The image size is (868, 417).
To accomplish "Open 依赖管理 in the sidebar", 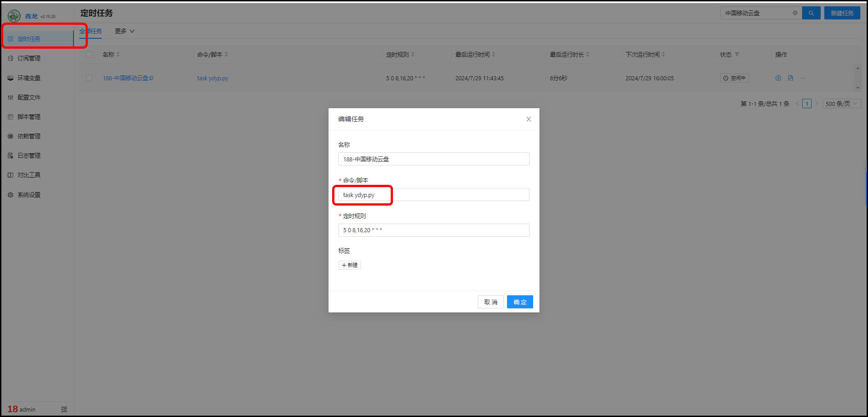I will (x=29, y=136).
